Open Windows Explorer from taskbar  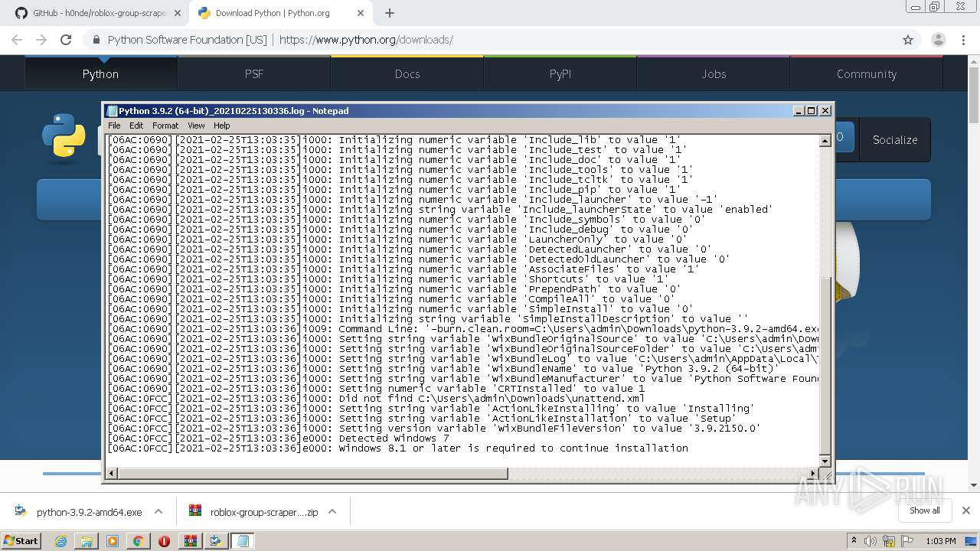coord(87,541)
